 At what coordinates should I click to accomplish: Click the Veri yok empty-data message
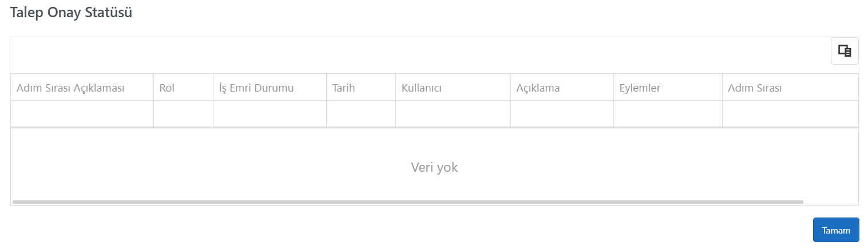coord(434,168)
